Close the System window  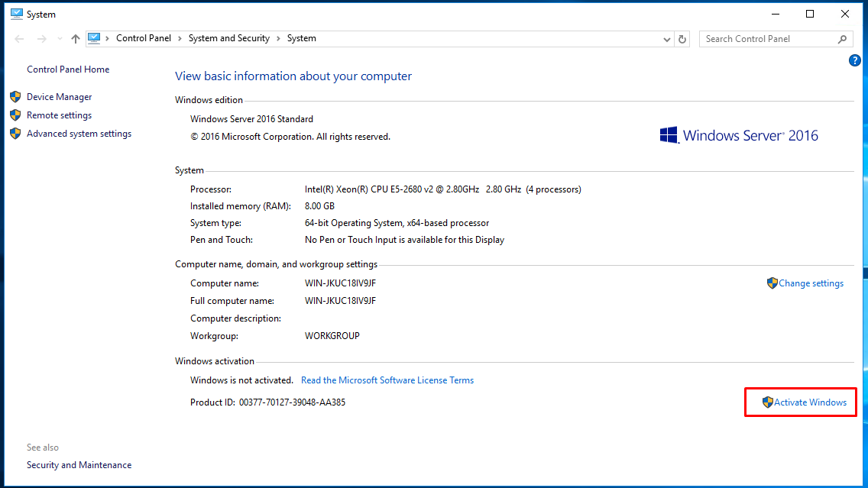845,14
